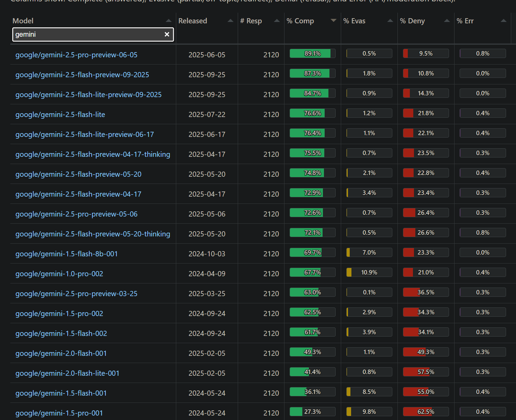Click release date 2025-07-22

coord(207,115)
